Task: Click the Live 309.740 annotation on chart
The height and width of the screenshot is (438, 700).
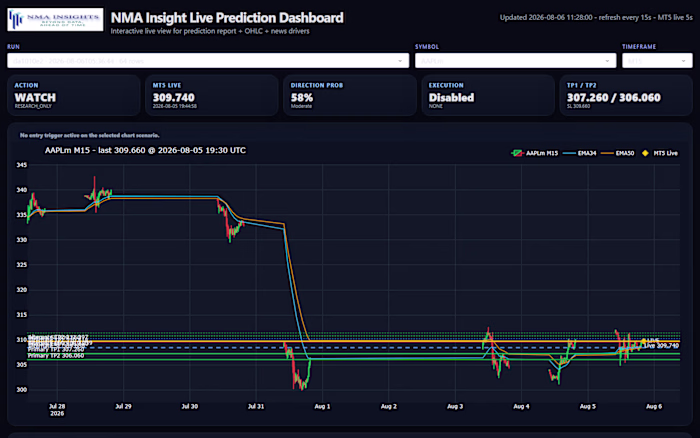Action: pos(661,346)
